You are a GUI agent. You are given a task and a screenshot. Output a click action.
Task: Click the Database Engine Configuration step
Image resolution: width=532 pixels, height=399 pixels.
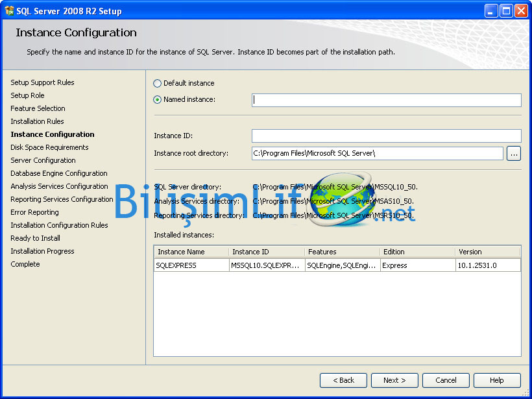click(x=59, y=173)
